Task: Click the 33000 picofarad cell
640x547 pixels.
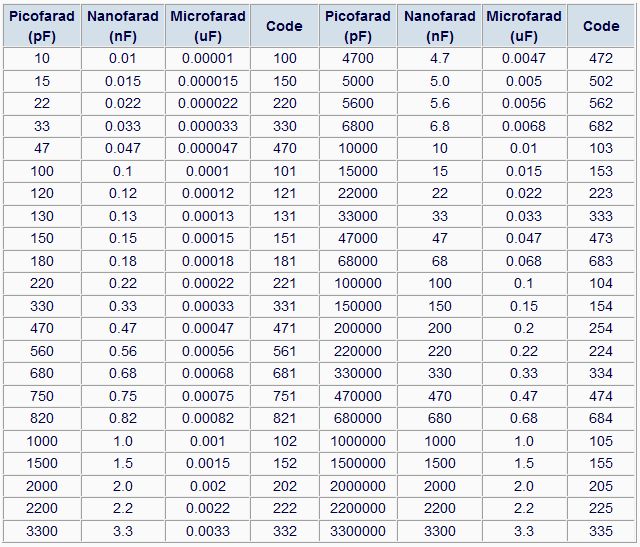Action: (x=358, y=216)
